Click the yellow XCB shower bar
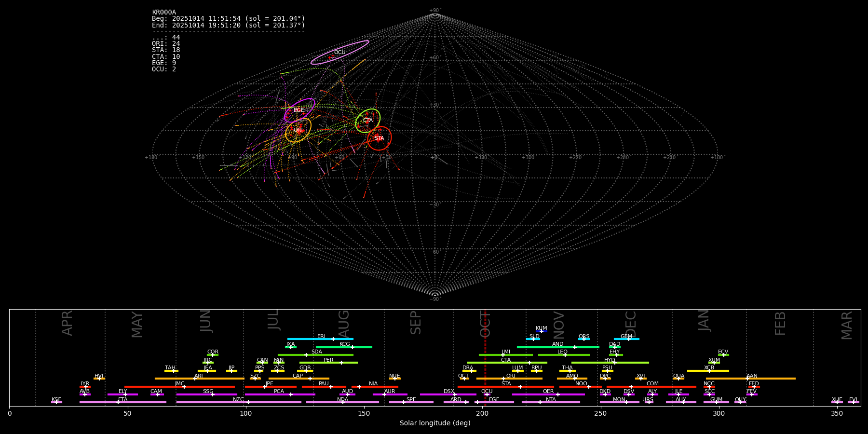The height and width of the screenshot is (434, 868). [708, 371]
